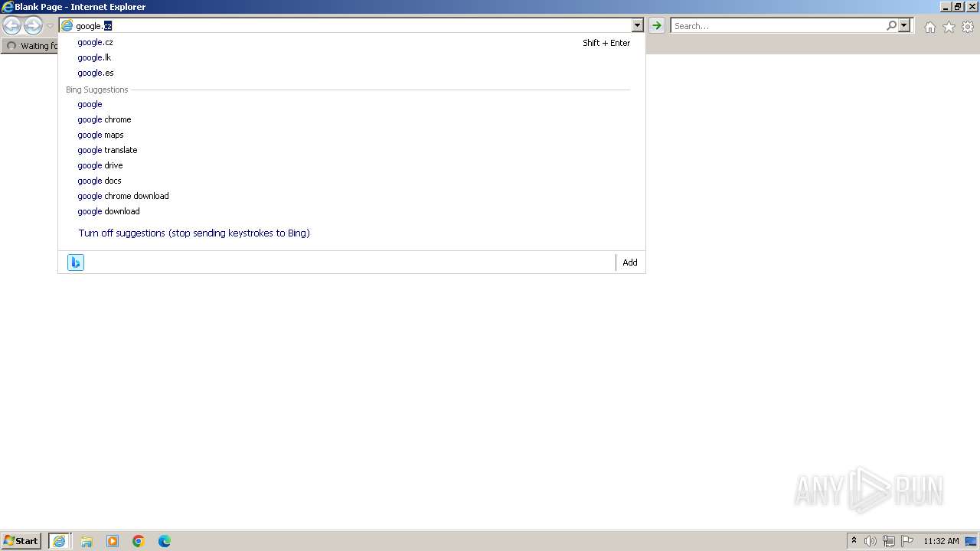Launch Google Chrome from the taskbar
980x551 pixels.
click(139, 541)
